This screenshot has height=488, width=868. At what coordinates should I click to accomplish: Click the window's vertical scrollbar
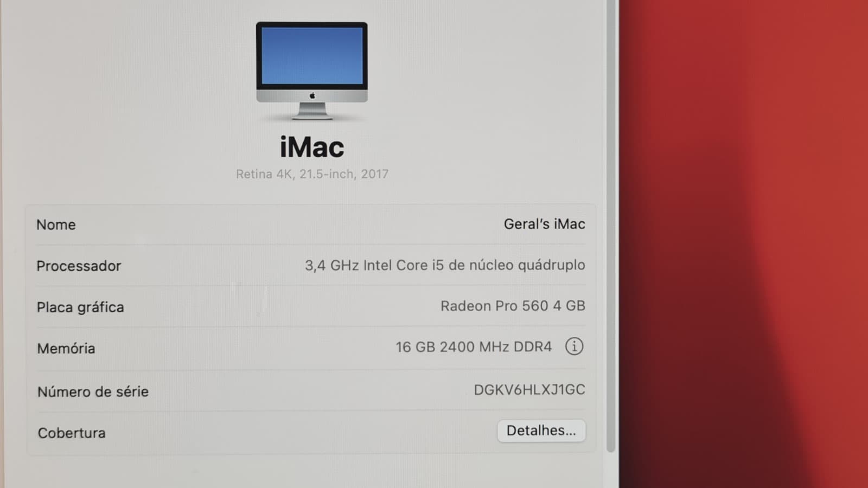611,226
